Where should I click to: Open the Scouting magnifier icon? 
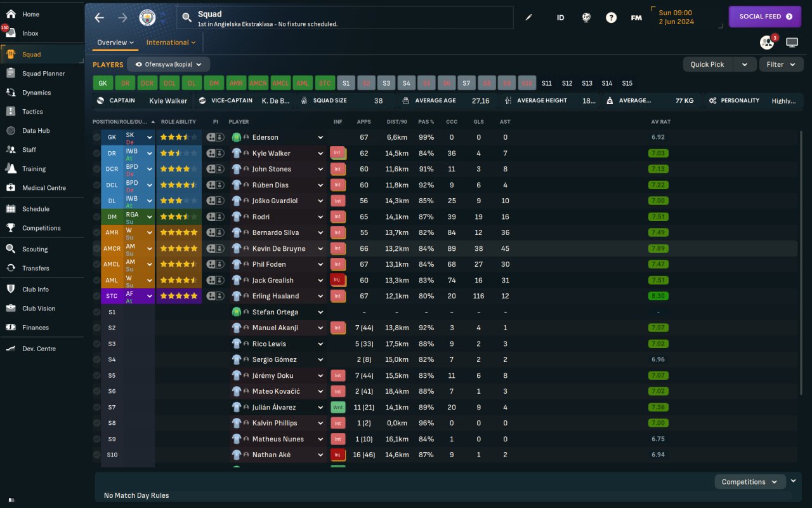click(11, 250)
